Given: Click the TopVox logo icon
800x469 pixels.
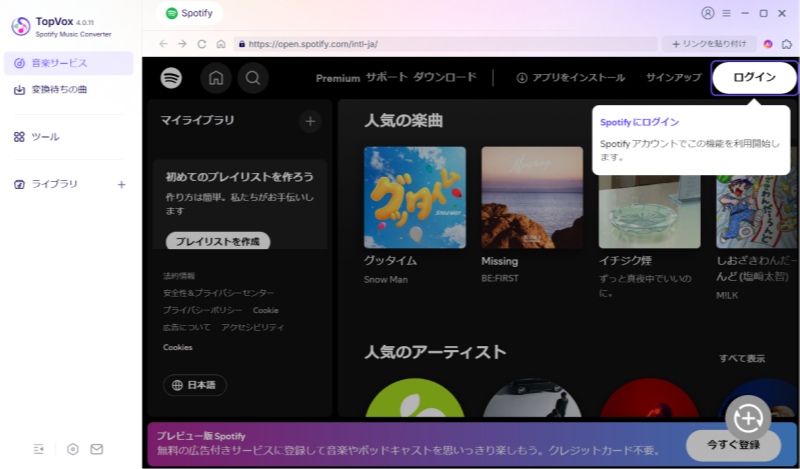Looking at the screenshot, I should 21,27.
